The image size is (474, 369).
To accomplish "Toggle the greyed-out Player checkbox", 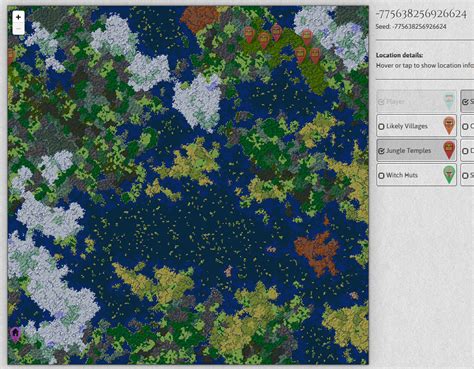I will click(x=381, y=102).
